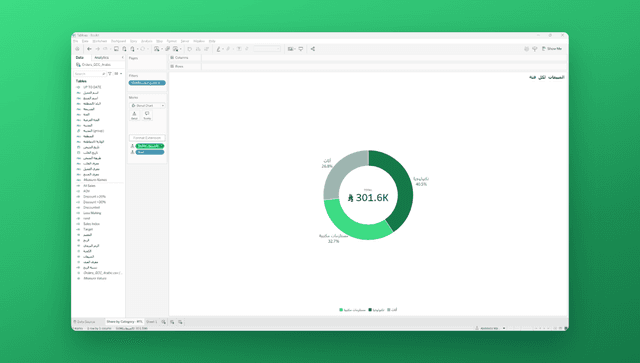Click the Share icon in toolbar
Viewport: 640px width, 363px height.
pyautogui.click(x=313, y=49)
